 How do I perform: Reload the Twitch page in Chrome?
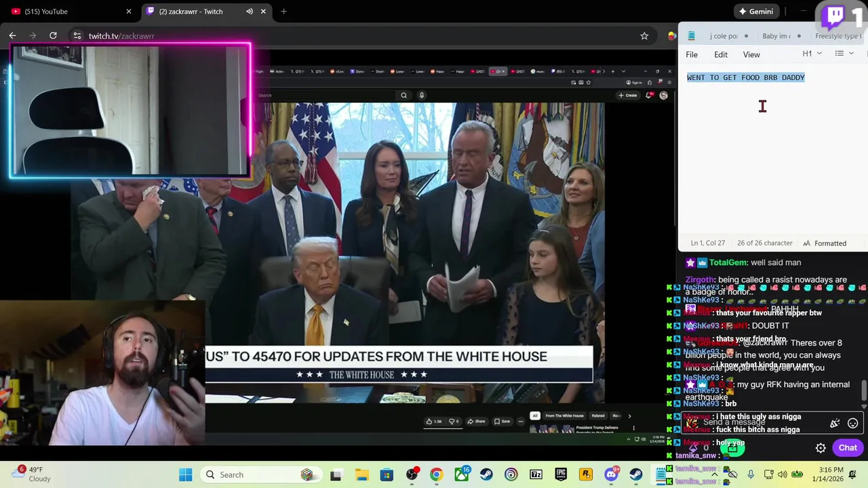pyautogui.click(x=53, y=35)
